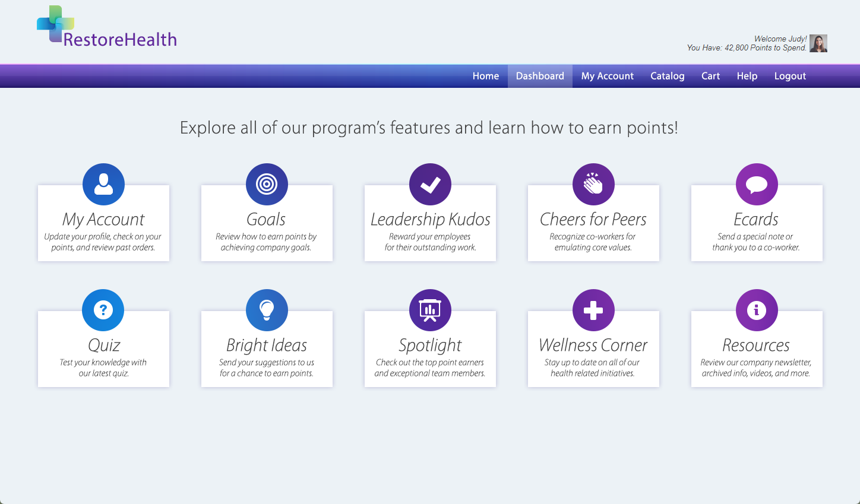Open Resources using the info icon

coord(756,309)
